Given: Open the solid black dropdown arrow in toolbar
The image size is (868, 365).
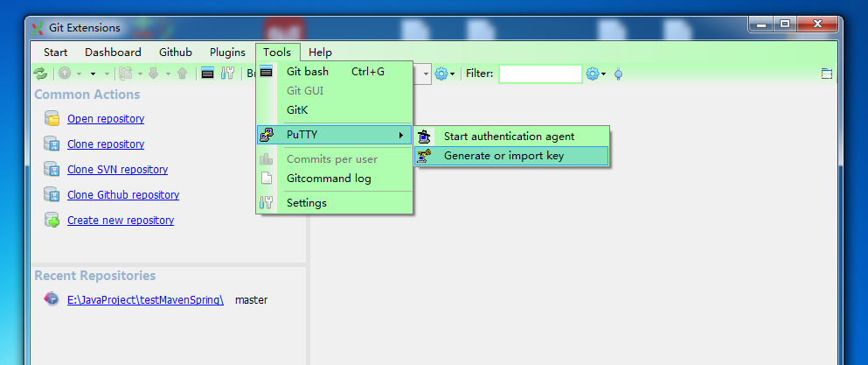Looking at the screenshot, I should tap(93, 74).
